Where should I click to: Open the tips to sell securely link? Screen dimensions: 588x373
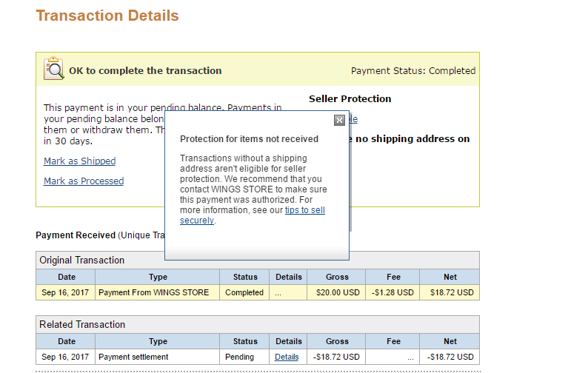(x=304, y=210)
